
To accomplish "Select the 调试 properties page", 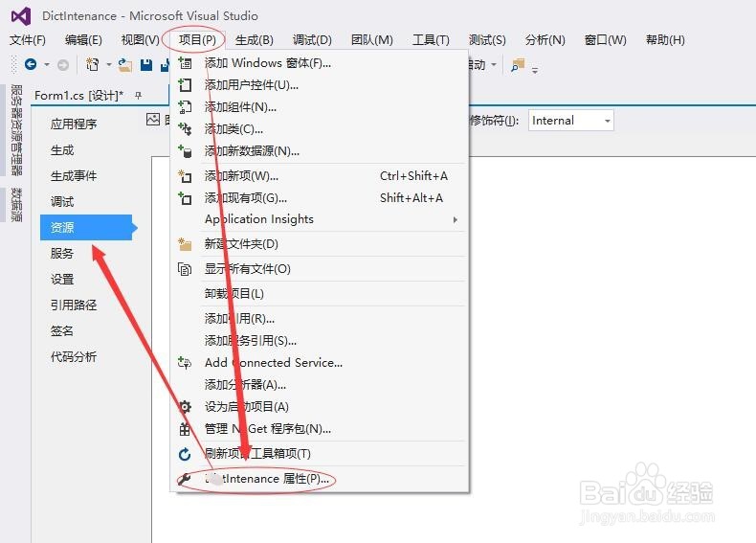I will (x=62, y=202).
